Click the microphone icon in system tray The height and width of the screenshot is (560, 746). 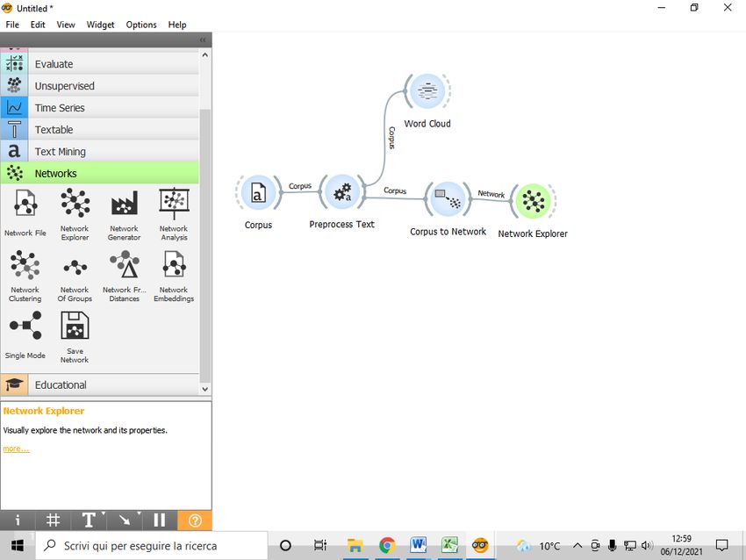pyautogui.click(x=613, y=546)
